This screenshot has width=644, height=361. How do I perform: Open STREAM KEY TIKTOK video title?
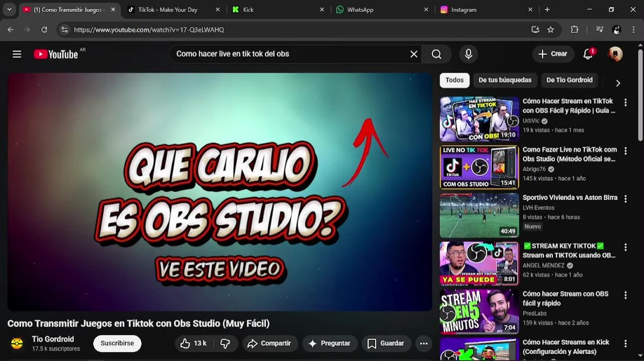pyautogui.click(x=569, y=250)
